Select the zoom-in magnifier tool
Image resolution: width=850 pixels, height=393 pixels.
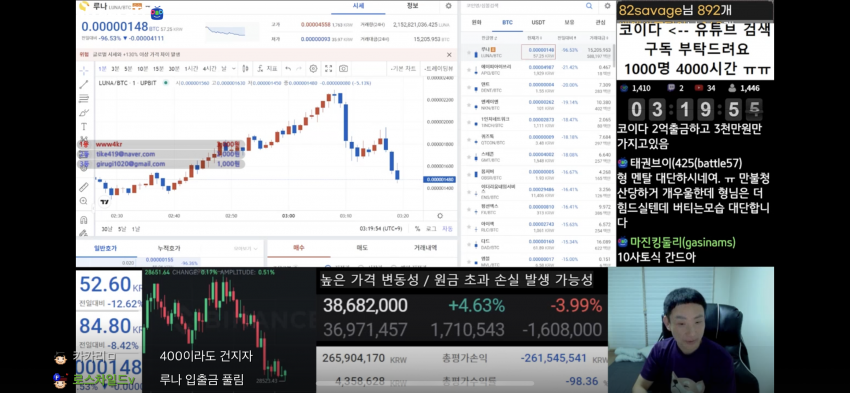click(83, 201)
